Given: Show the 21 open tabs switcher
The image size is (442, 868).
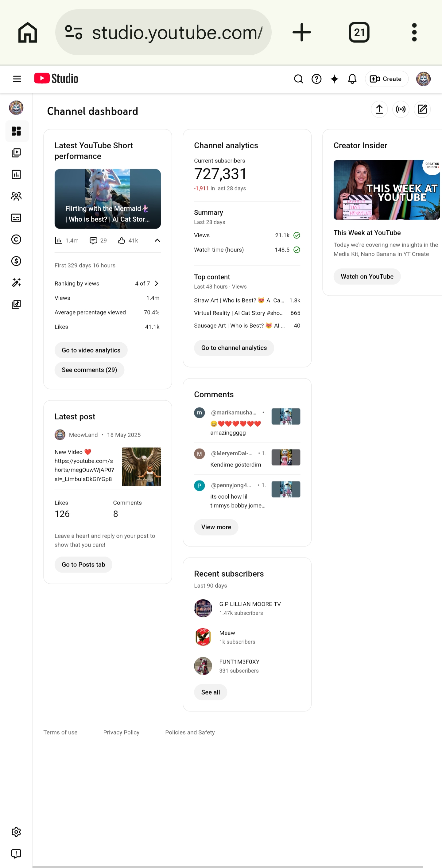Looking at the screenshot, I should (x=359, y=32).
